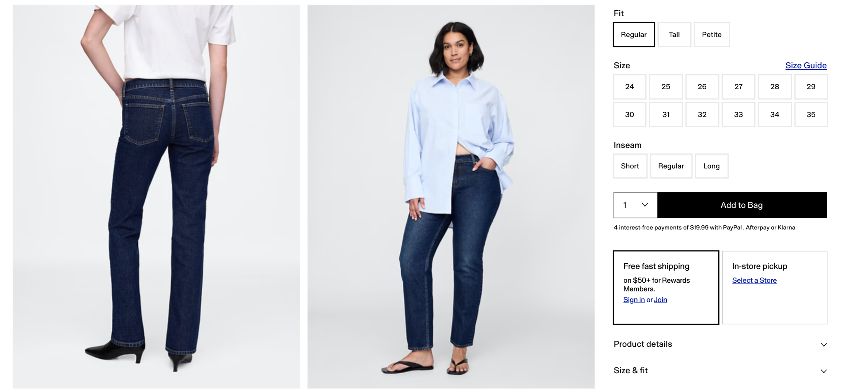Click the Add to Bag button
This screenshot has height=391, width=868.
[x=742, y=205]
